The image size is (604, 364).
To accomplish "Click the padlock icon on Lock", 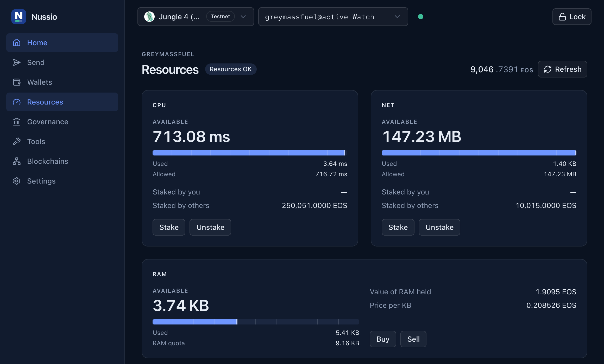I will click(562, 17).
